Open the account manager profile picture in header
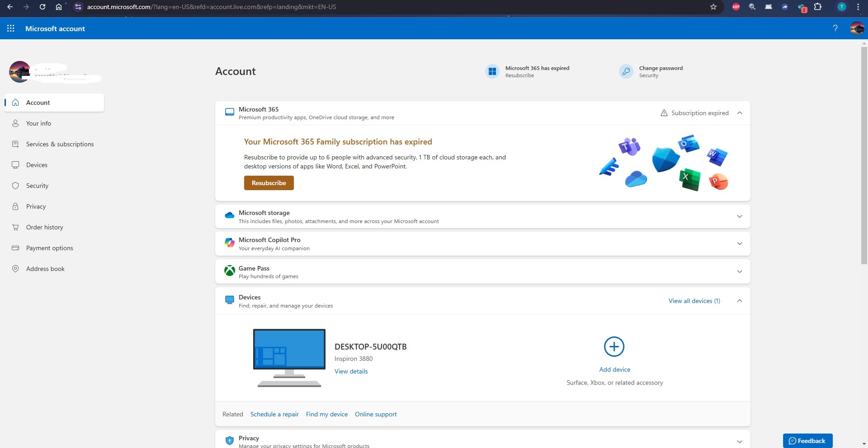Viewport: 868px width, 448px height. point(857,28)
